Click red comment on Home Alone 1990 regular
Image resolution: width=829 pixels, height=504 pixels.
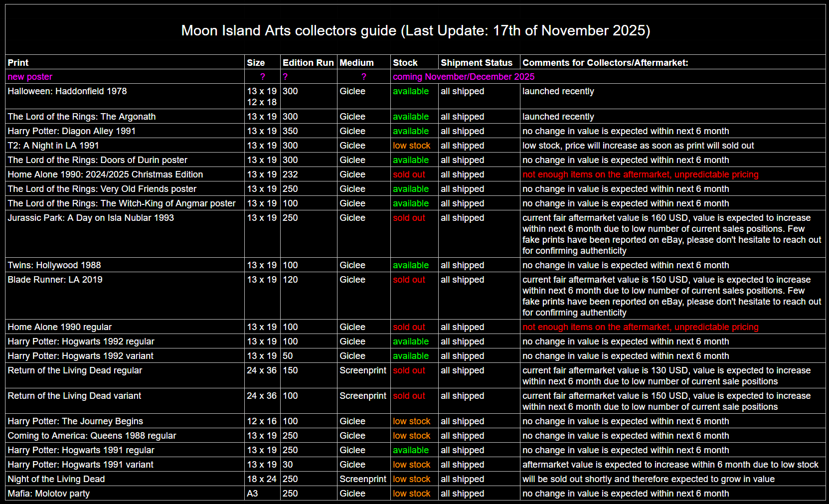coord(640,327)
